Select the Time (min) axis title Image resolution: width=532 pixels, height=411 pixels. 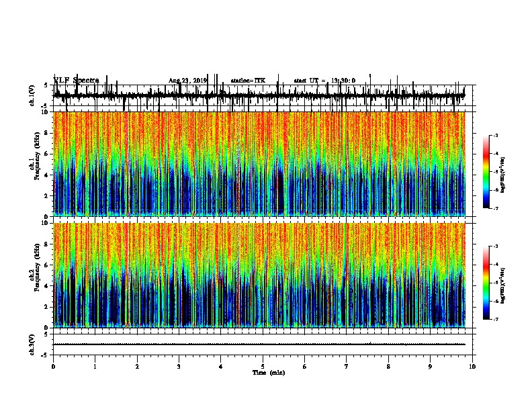[269, 373]
